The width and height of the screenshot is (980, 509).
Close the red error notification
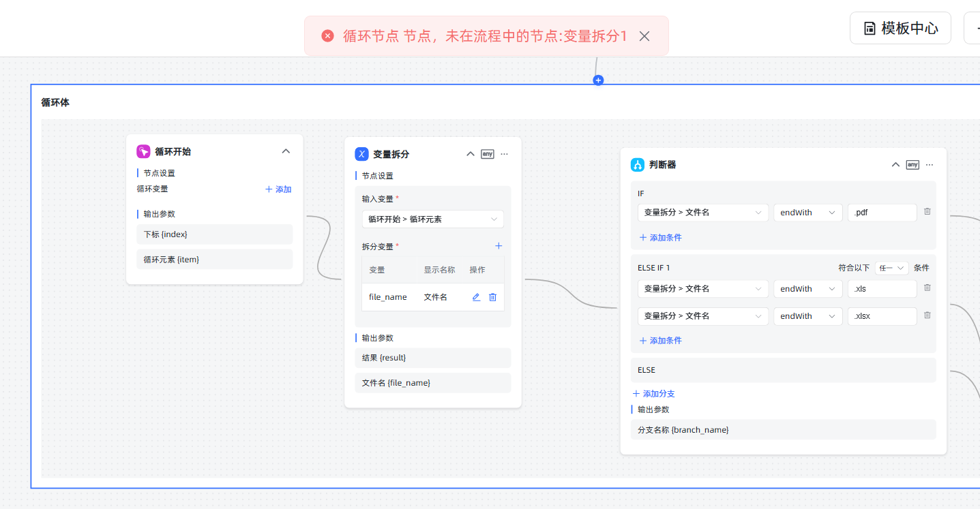pyautogui.click(x=644, y=36)
